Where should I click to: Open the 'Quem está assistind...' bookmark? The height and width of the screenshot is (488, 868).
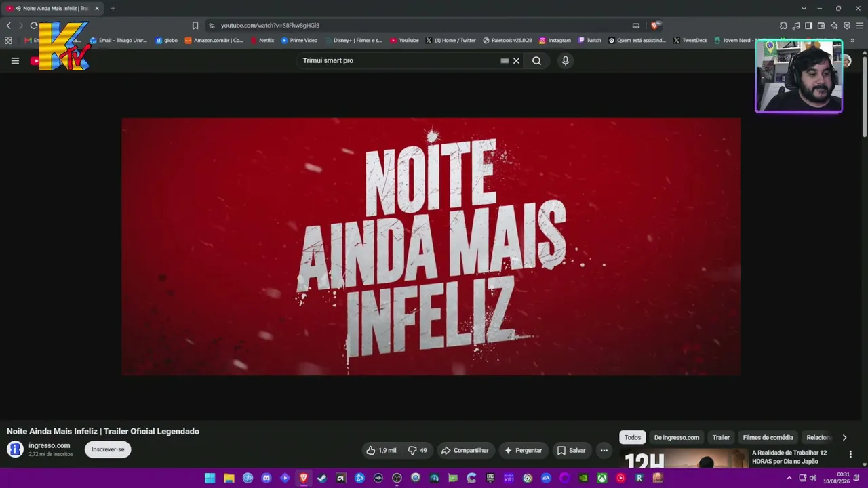pyautogui.click(x=637, y=40)
